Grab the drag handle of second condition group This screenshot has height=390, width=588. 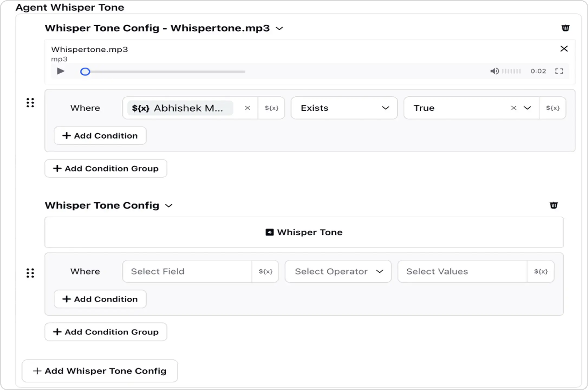pyautogui.click(x=30, y=273)
